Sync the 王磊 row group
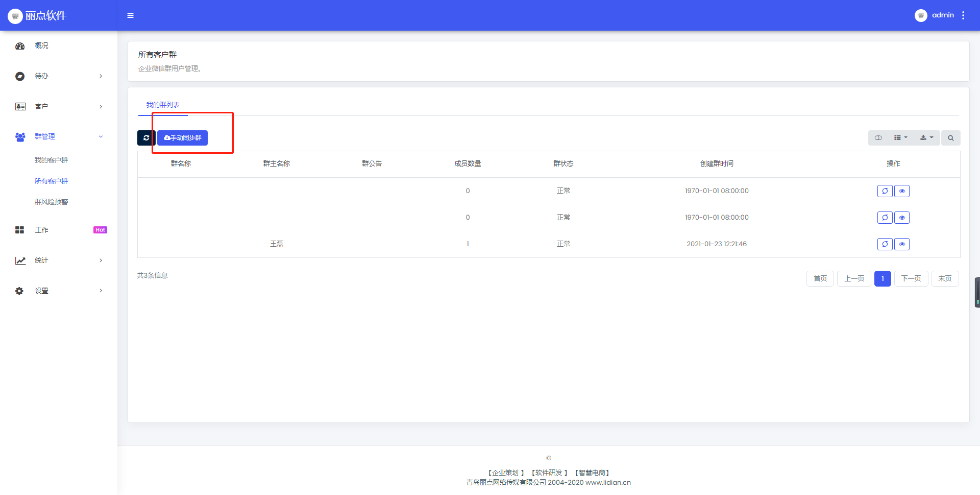The height and width of the screenshot is (495, 980). [x=885, y=244]
